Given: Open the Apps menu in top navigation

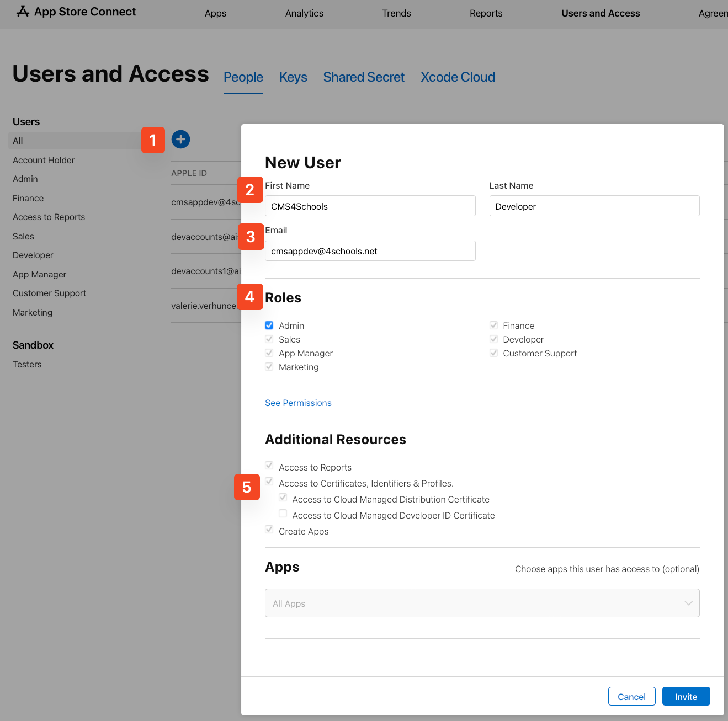Looking at the screenshot, I should point(215,13).
